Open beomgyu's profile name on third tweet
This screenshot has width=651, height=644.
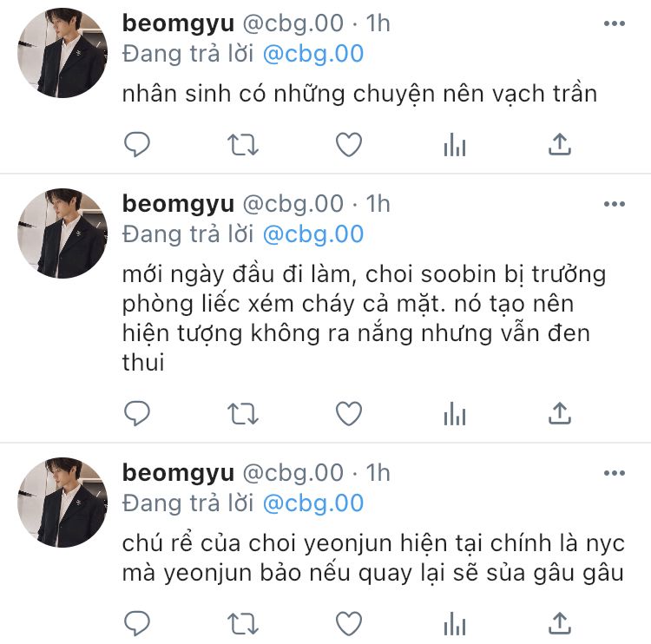coord(178,473)
